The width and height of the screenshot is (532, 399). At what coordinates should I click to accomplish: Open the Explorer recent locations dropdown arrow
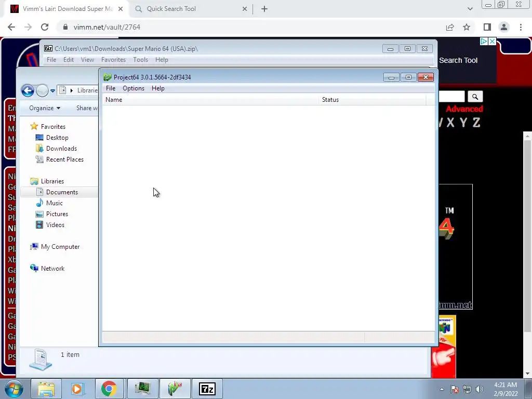tap(52, 91)
